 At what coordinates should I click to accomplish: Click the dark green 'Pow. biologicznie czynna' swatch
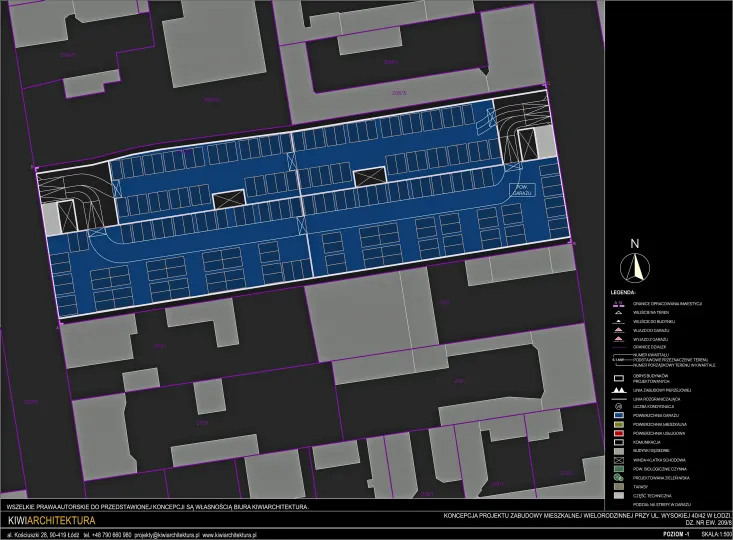click(618, 467)
